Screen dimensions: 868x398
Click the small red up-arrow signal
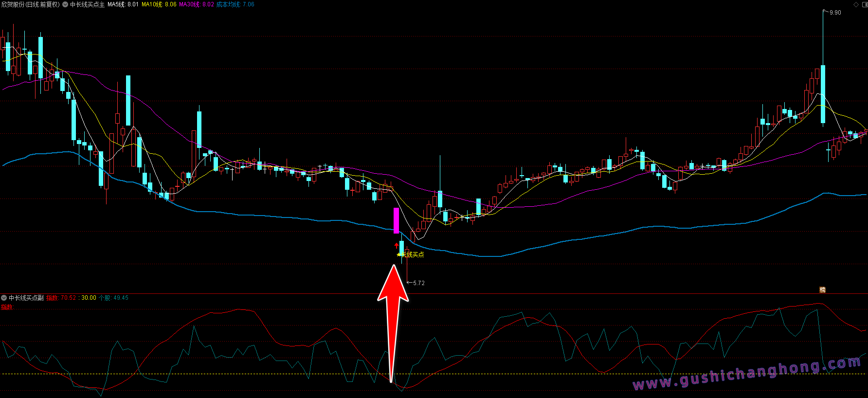[396, 246]
